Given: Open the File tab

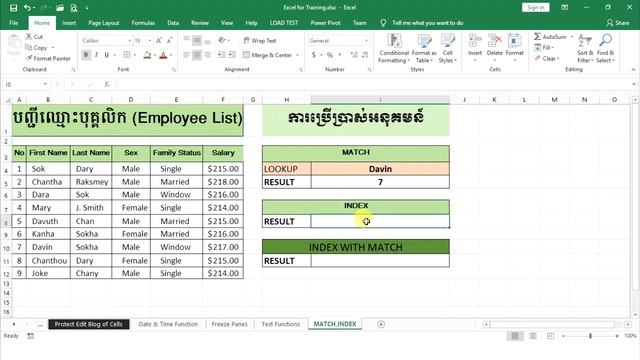Looking at the screenshot, I should click(14, 23).
